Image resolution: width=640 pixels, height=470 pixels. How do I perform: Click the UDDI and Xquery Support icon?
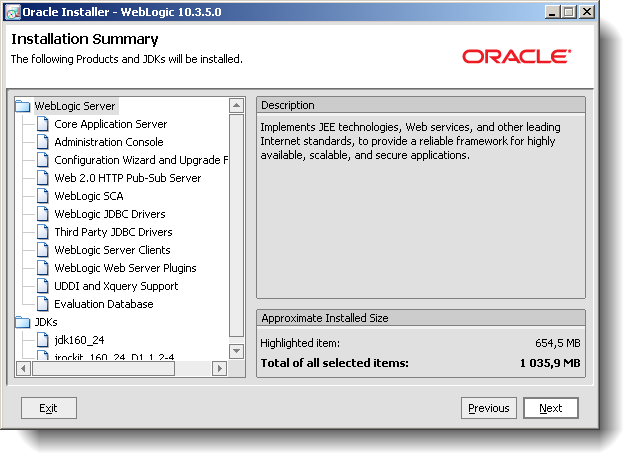coord(42,286)
